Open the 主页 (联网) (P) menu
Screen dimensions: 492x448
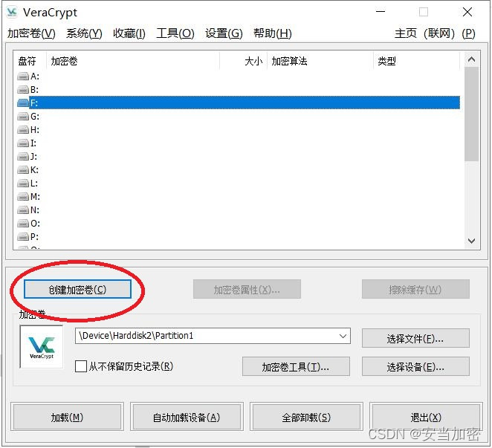(x=435, y=33)
